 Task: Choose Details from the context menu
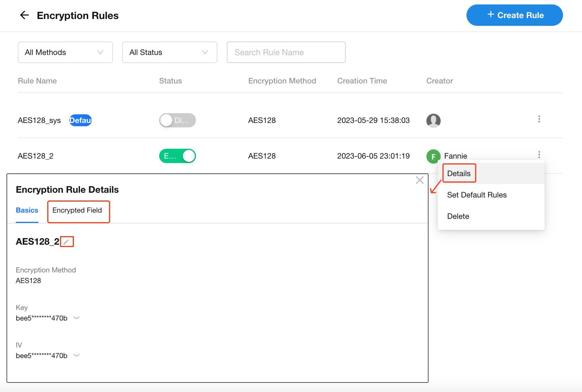[x=459, y=173]
